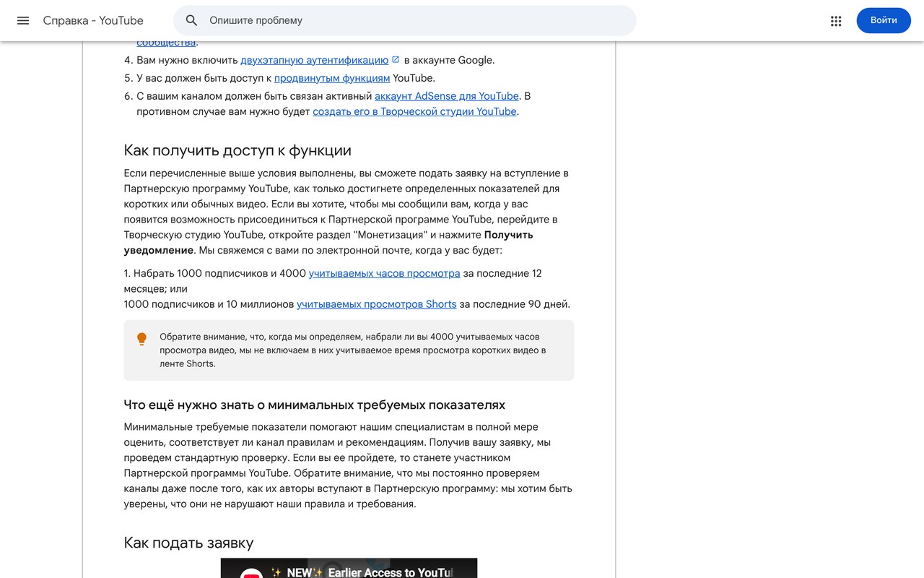Open the Справка - YouTube home title
The width and height of the screenshot is (924, 578).
pyautogui.click(x=93, y=20)
